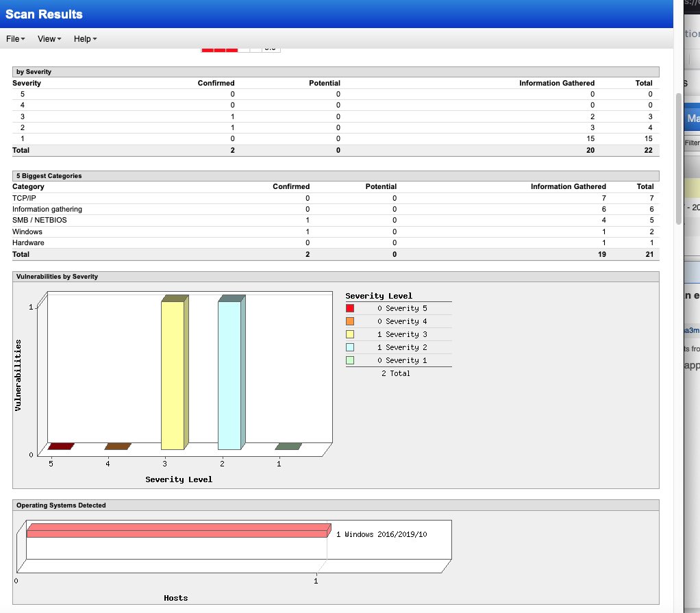Open the Help menu
The width and height of the screenshot is (700, 613).
(85, 39)
